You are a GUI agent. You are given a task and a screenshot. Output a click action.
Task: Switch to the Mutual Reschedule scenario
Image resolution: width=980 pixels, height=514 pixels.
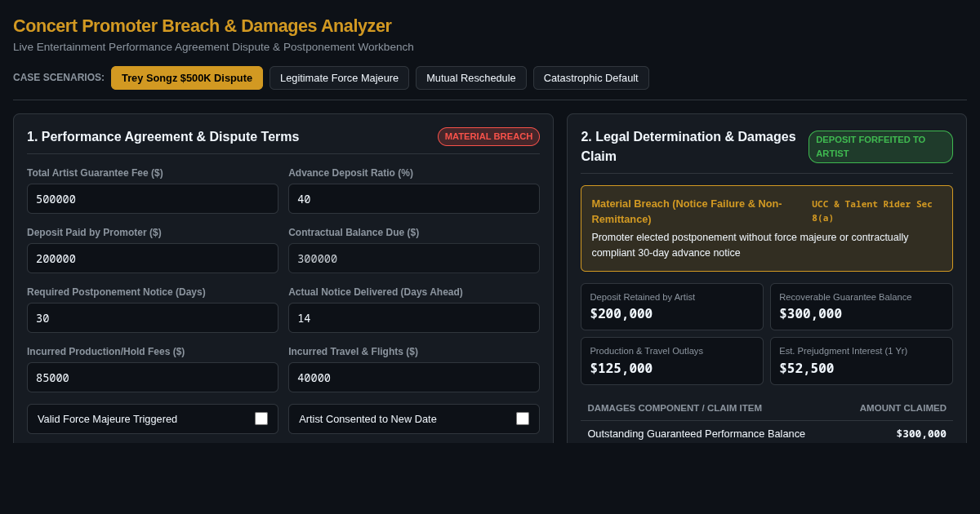[x=471, y=78]
